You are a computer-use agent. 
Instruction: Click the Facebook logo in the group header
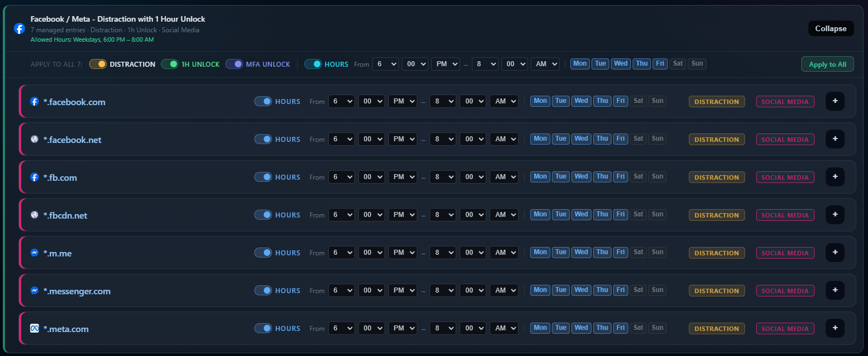(19, 28)
